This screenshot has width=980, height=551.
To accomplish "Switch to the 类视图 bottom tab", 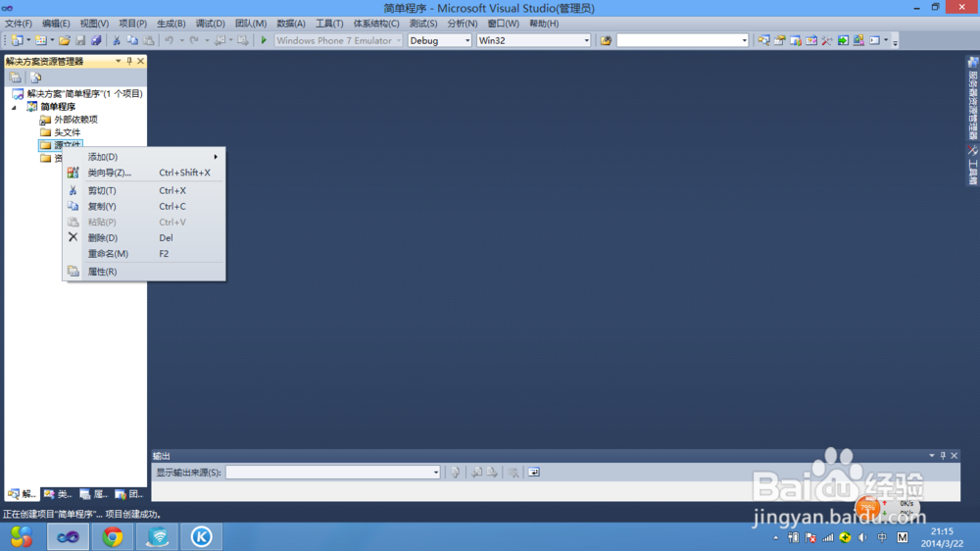I will pos(58,494).
